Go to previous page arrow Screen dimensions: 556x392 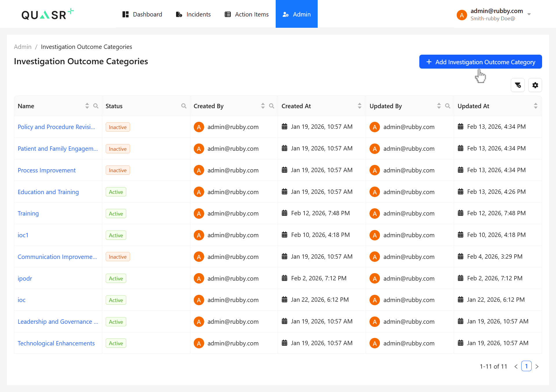click(516, 367)
